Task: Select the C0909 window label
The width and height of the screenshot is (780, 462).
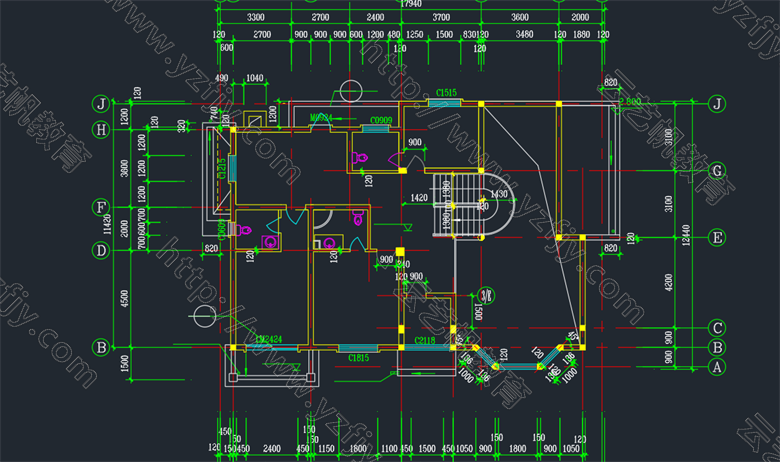Action: tap(381, 120)
